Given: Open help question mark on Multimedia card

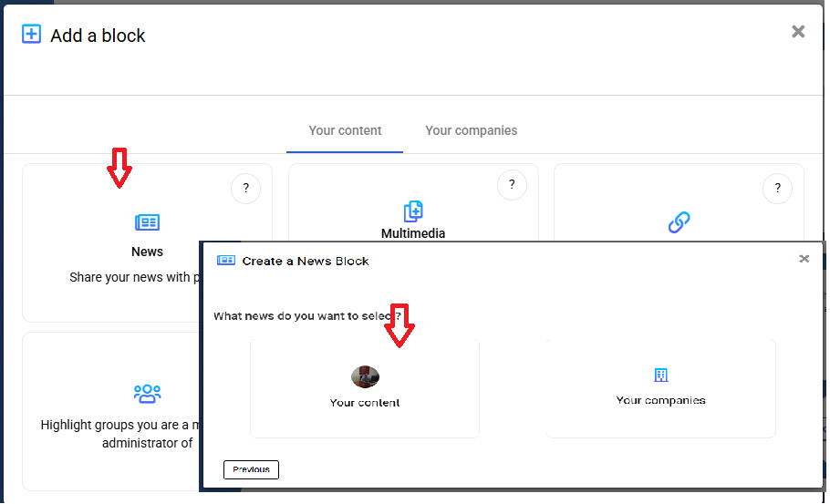Looking at the screenshot, I should 512,185.
